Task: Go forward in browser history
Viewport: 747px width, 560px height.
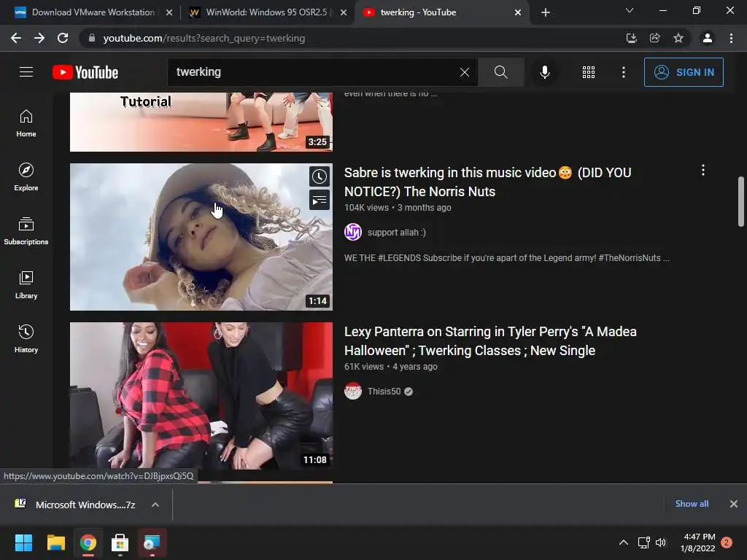Action: 39,38
